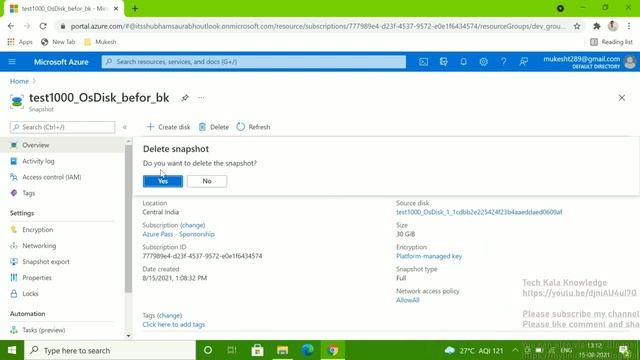Open the source disk link

click(x=479, y=212)
